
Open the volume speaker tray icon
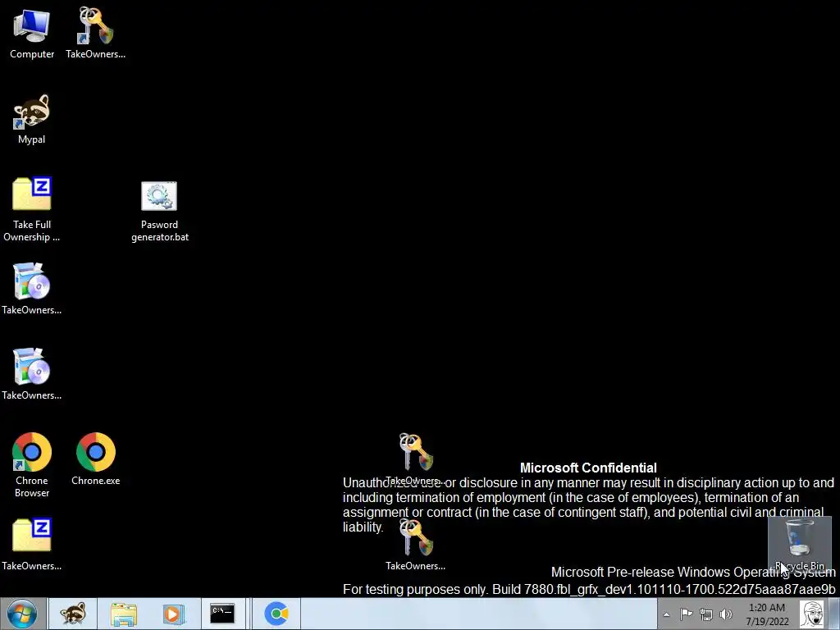point(726,614)
